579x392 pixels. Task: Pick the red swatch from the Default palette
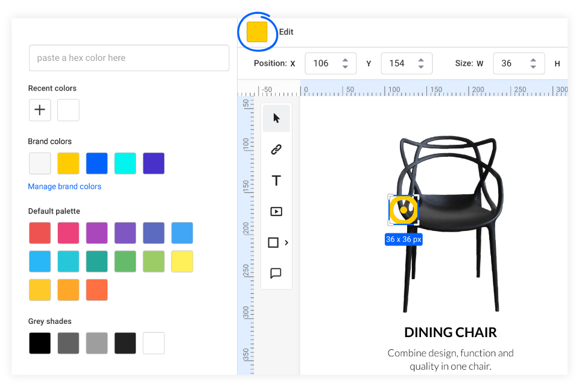(x=40, y=233)
